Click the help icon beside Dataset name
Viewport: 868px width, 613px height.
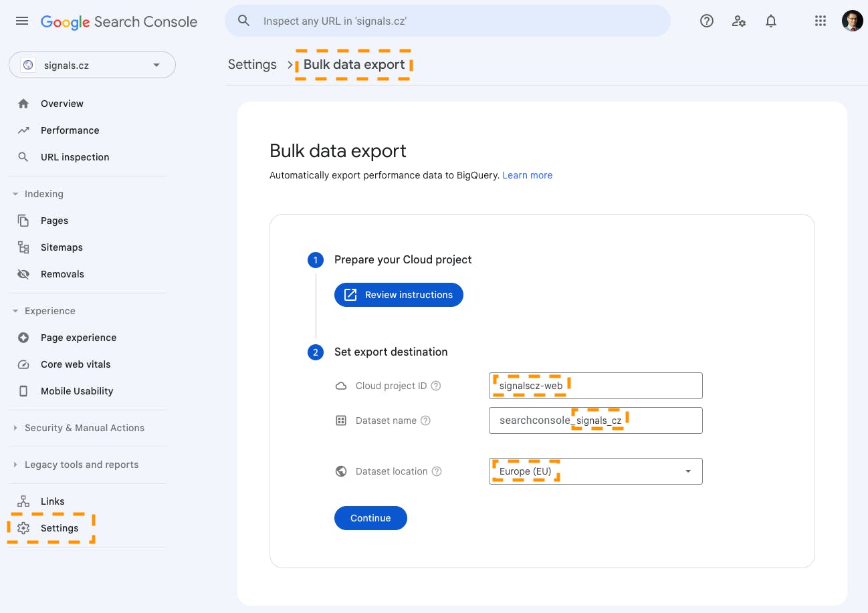click(425, 420)
